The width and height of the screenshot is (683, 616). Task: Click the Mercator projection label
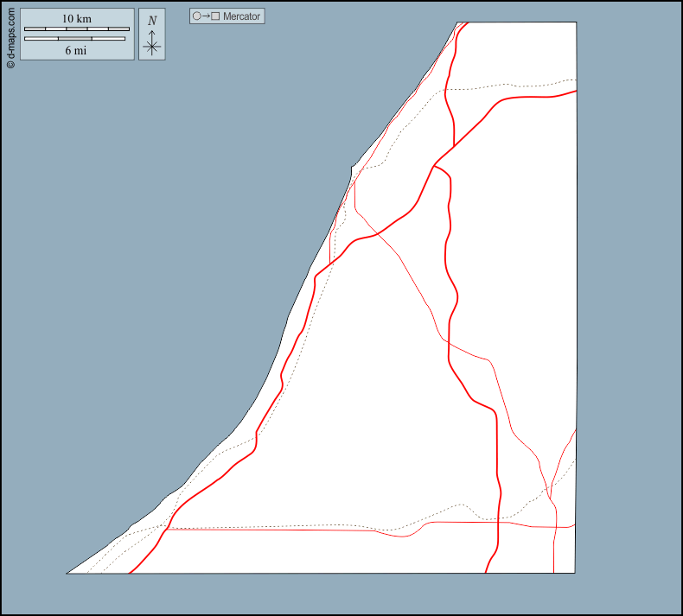point(241,16)
